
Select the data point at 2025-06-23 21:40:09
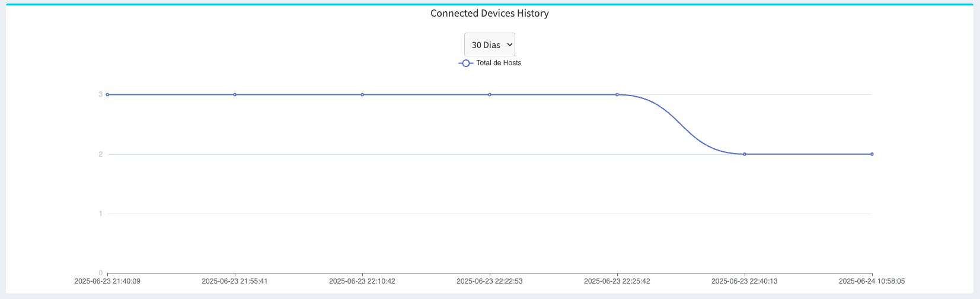tap(107, 94)
